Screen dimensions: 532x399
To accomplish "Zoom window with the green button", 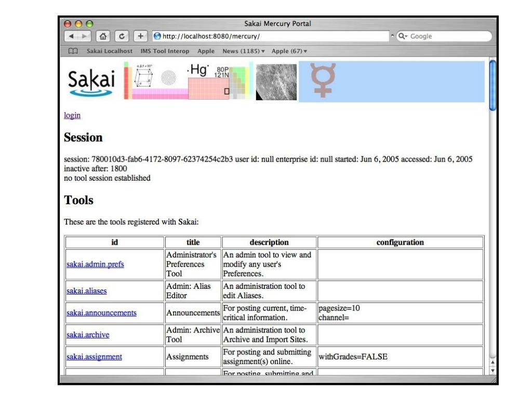I will tap(89, 24).
